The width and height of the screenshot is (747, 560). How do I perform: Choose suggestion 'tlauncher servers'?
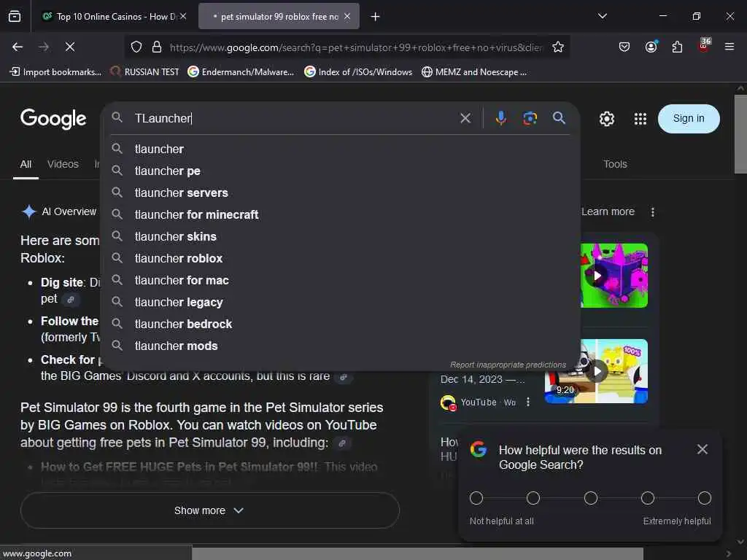click(341, 192)
